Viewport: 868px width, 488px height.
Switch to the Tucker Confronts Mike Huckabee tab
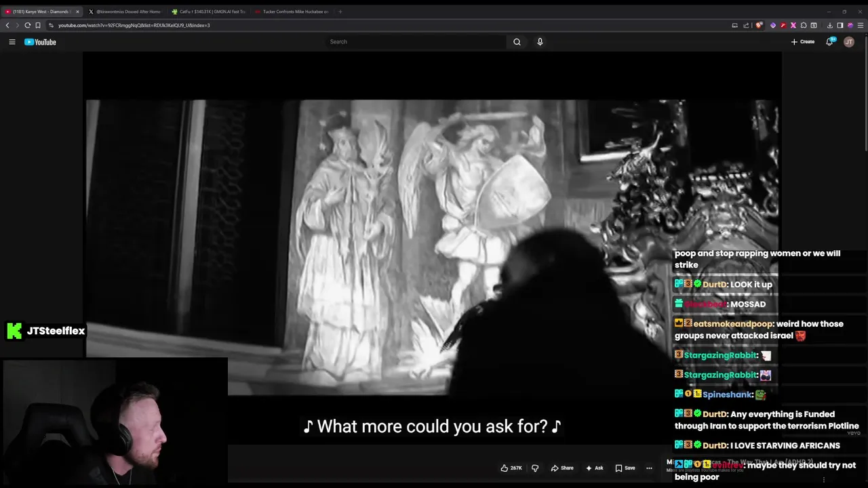(x=291, y=12)
